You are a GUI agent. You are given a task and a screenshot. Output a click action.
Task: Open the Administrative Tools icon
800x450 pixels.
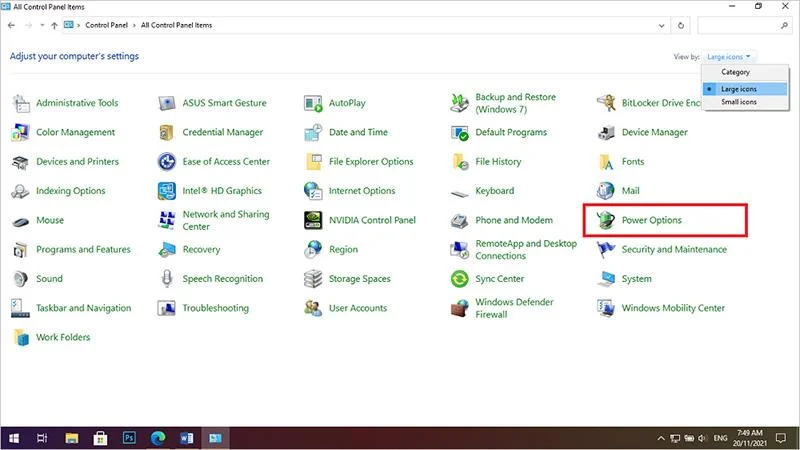click(21, 104)
